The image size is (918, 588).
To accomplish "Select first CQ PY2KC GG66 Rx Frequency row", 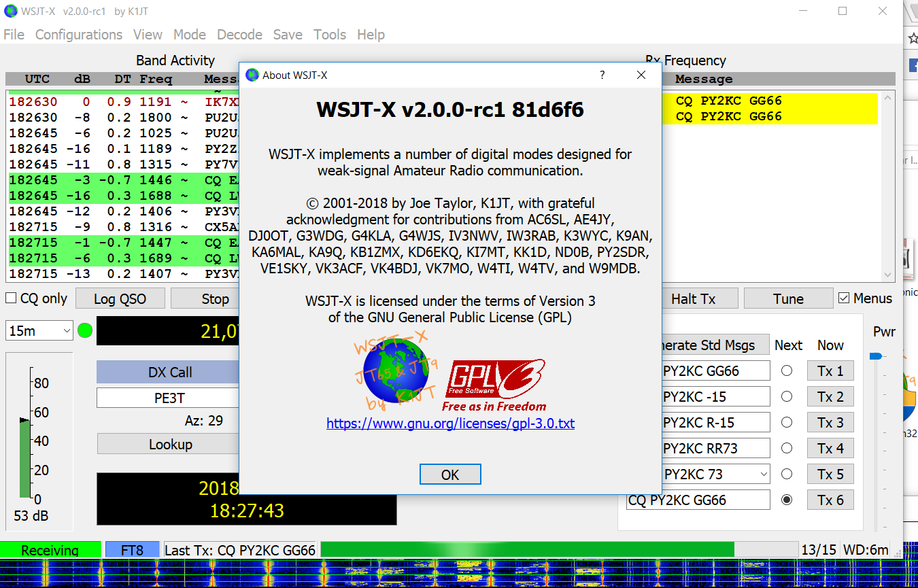I will tap(770, 101).
